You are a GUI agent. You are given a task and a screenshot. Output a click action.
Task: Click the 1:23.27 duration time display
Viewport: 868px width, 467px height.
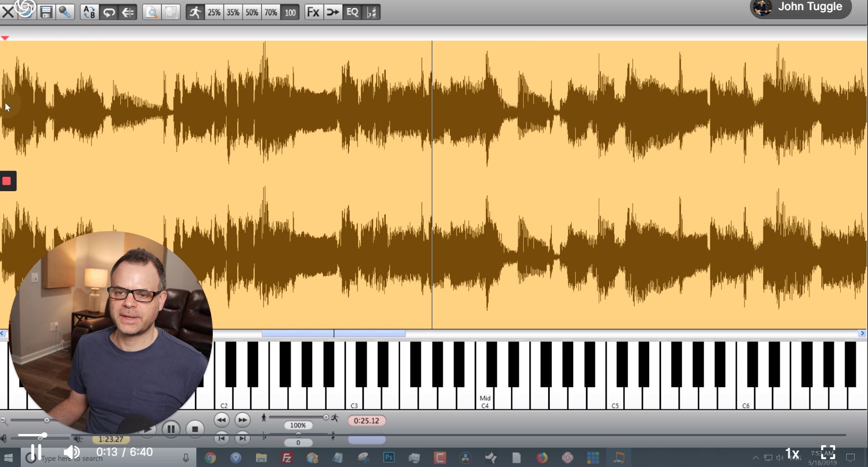(x=111, y=439)
